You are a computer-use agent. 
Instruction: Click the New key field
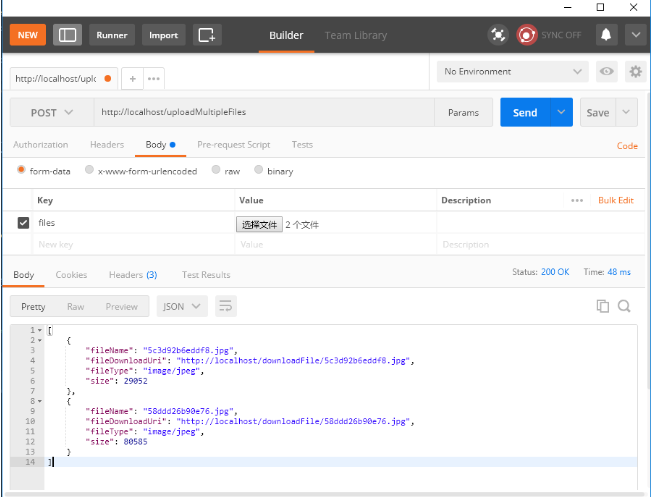[133, 245]
